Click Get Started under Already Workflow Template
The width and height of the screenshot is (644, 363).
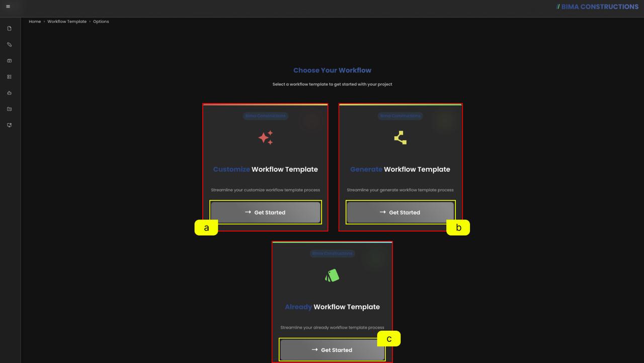tap(332, 350)
